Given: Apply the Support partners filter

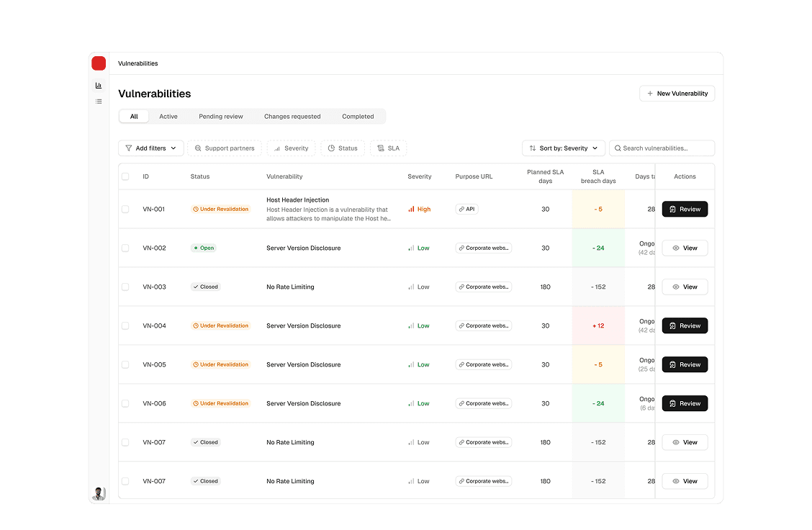Looking at the screenshot, I should pos(224,148).
